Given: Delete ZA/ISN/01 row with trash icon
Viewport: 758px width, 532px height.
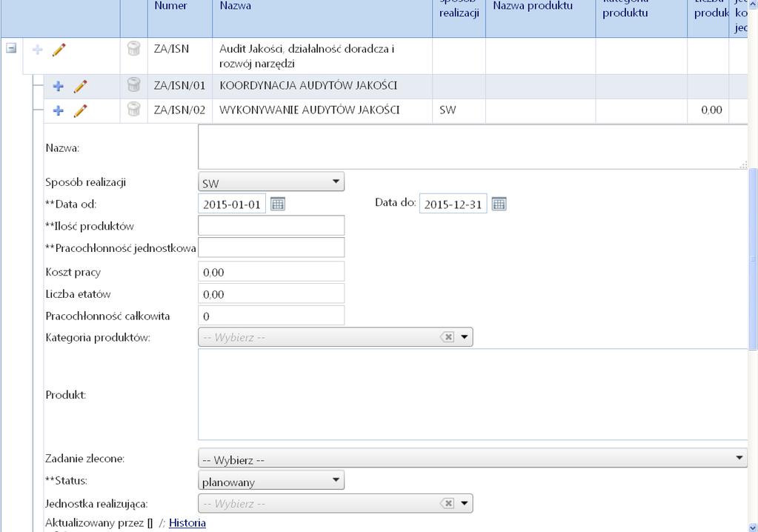Looking at the screenshot, I should click(133, 85).
